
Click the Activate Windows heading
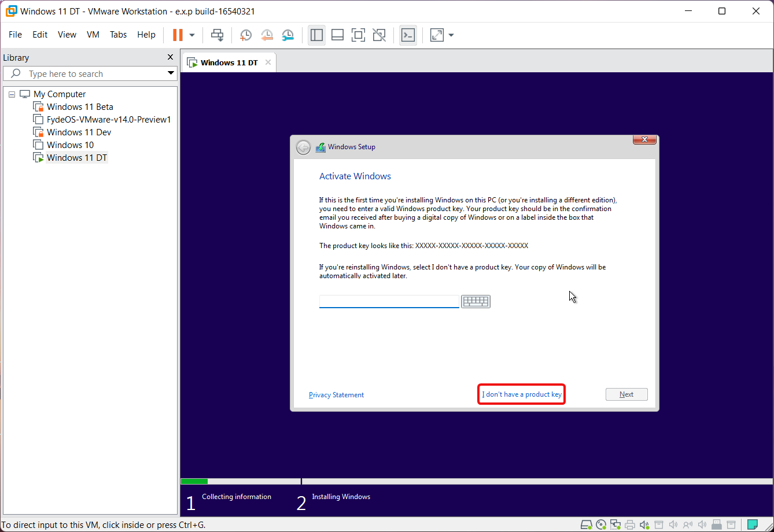355,176
